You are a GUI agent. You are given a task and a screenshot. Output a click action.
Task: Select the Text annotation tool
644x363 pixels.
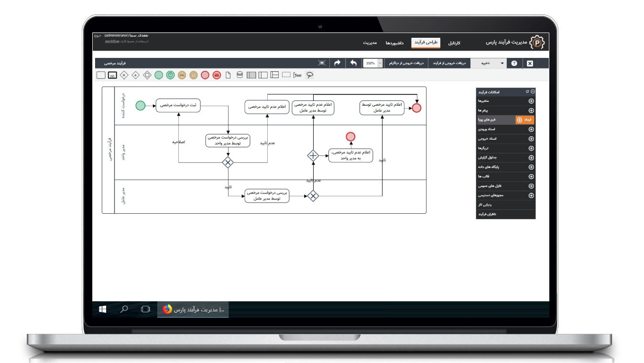click(297, 75)
